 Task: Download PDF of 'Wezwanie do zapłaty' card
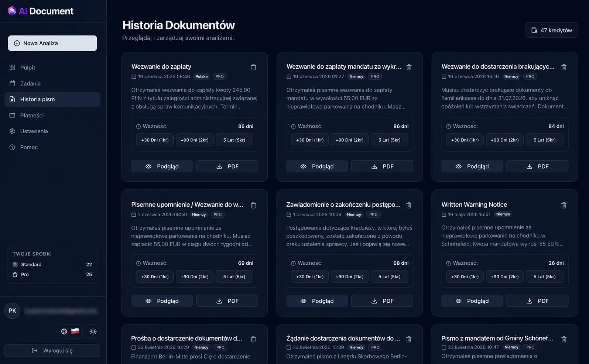coord(227,166)
